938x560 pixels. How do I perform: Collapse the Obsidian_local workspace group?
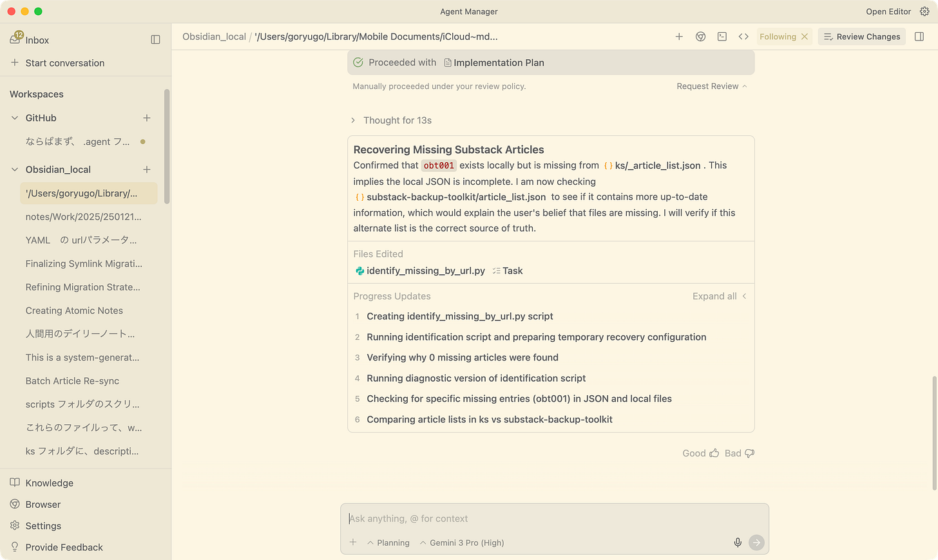15,169
